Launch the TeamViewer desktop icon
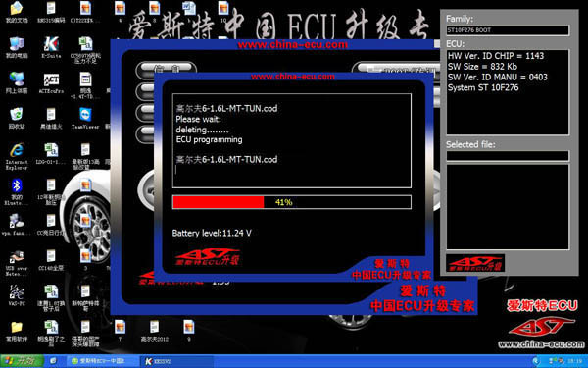The height and width of the screenshot is (368, 588). pos(85,119)
